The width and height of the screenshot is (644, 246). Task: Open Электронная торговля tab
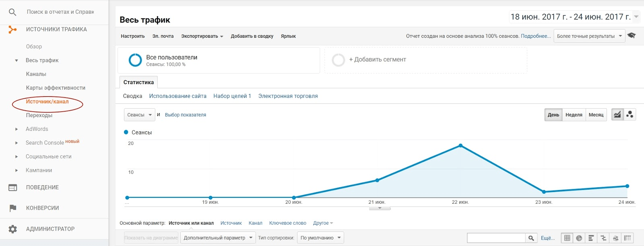(x=288, y=96)
